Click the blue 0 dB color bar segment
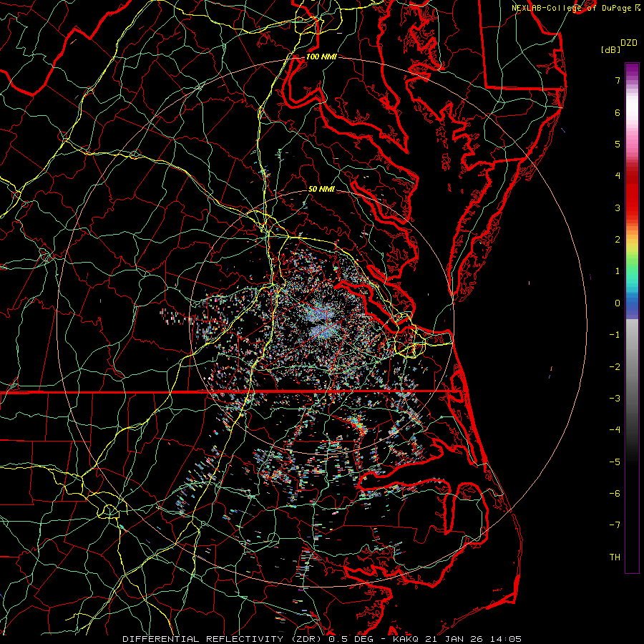This screenshot has height=644, width=644. pyautogui.click(x=632, y=303)
